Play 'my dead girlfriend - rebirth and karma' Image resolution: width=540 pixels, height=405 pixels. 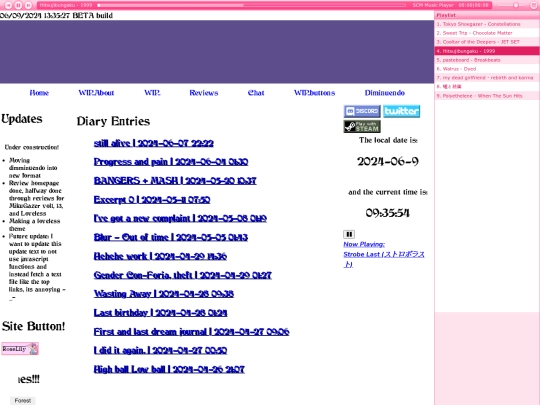point(487,78)
